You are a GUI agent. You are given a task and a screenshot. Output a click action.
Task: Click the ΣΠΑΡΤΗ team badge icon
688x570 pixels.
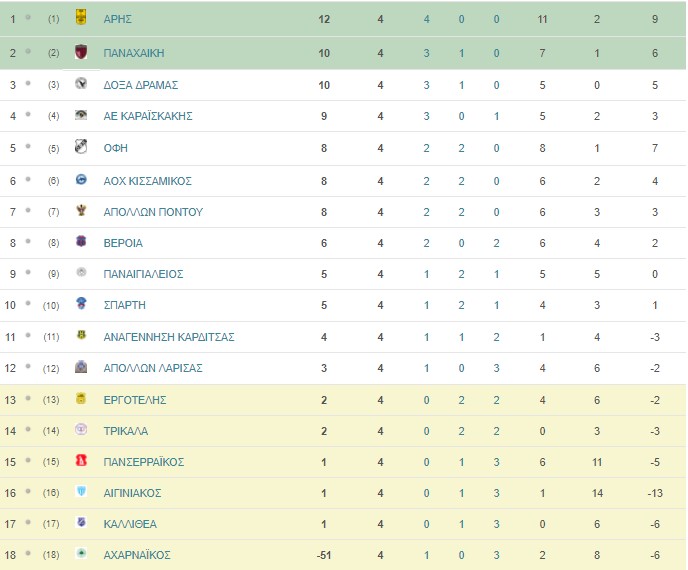(81, 303)
